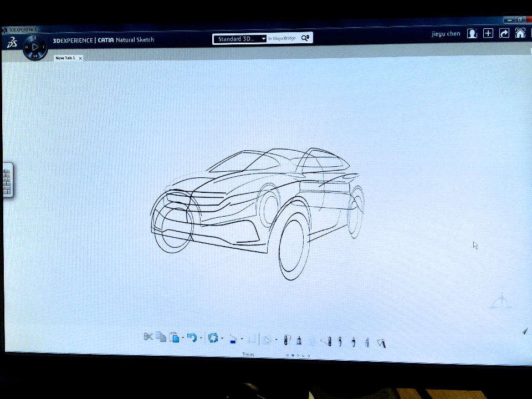Open the Standard 3D search scope dropdown
This screenshot has width=532, height=399.
pyautogui.click(x=240, y=39)
